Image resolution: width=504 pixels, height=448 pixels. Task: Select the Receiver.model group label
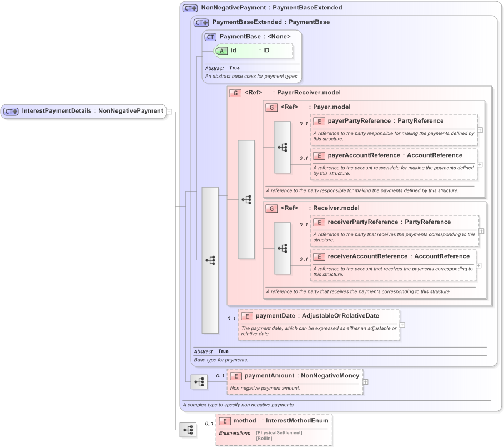[x=320, y=208]
